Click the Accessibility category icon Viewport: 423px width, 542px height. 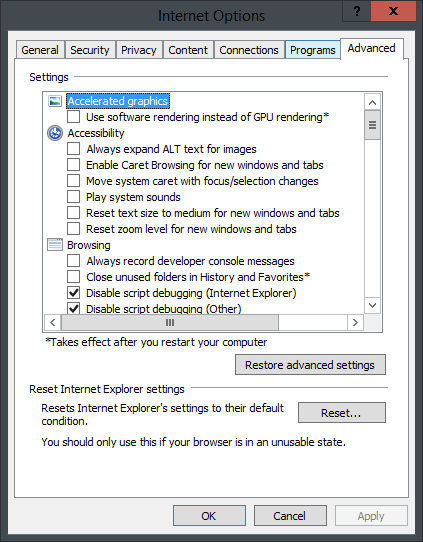click(x=55, y=133)
